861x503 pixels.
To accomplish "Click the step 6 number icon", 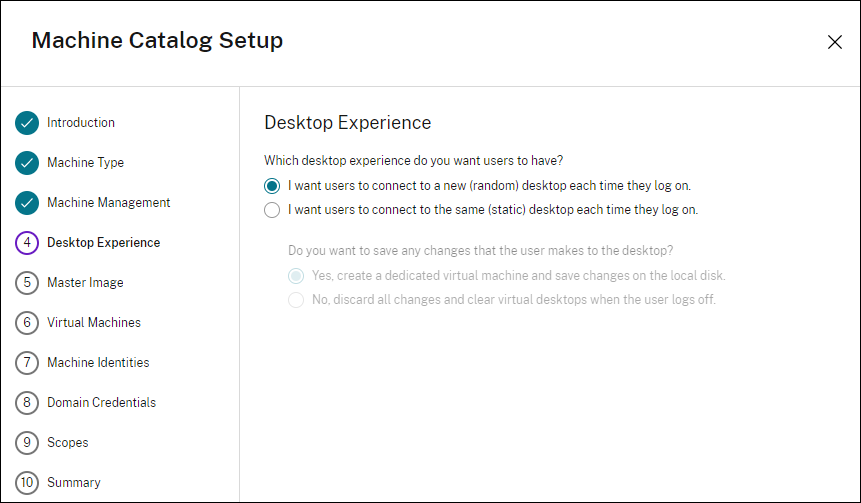I will (28, 323).
